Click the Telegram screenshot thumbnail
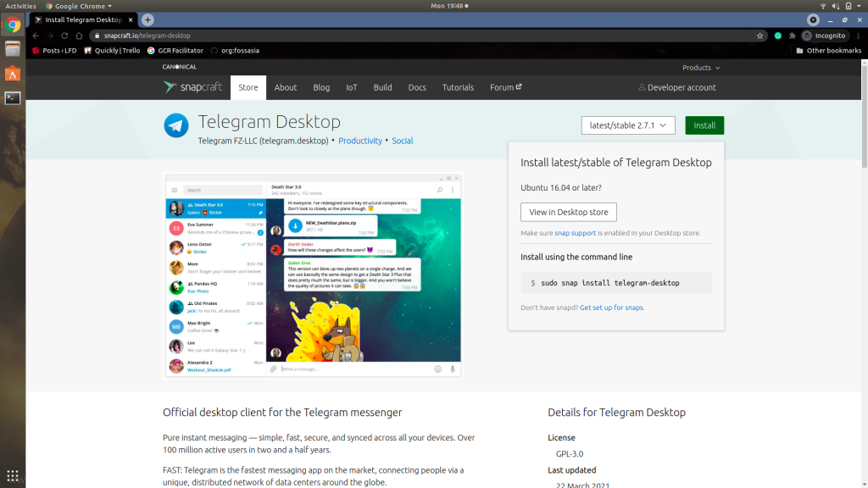The height and width of the screenshot is (488, 868). tap(314, 275)
